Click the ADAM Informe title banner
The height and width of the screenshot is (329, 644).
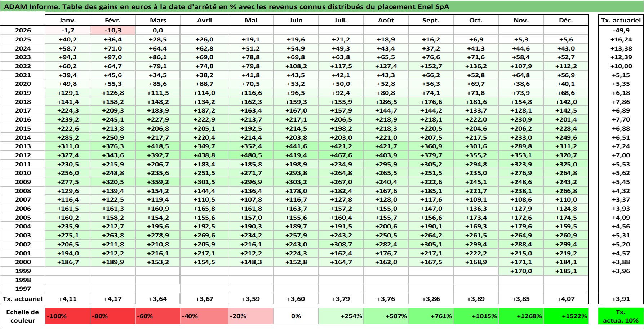322,6
